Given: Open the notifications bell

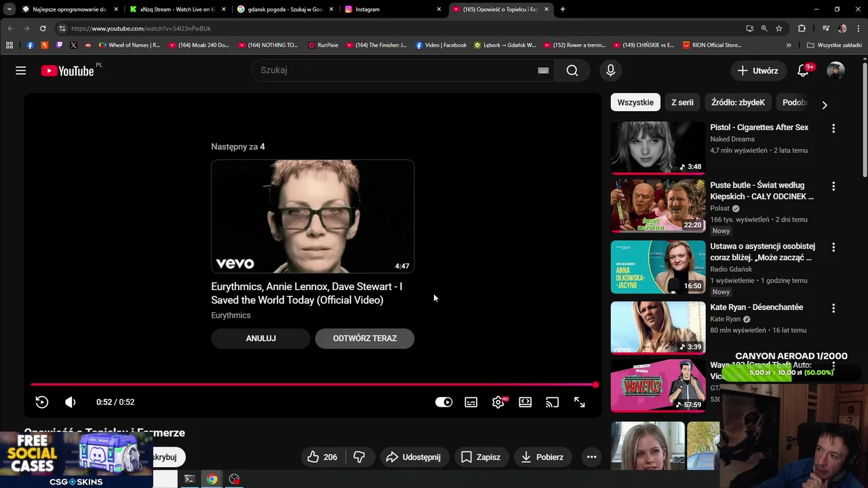Looking at the screenshot, I should pyautogui.click(x=803, y=70).
